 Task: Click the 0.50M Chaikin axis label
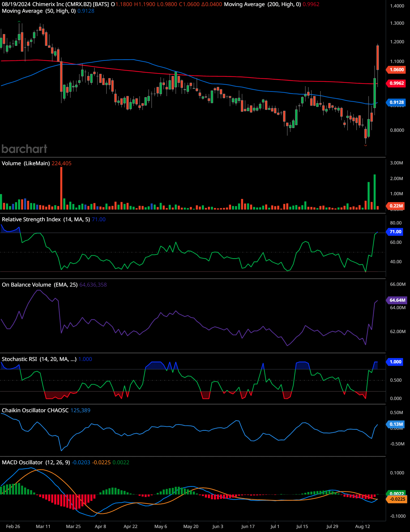(x=396, y=412)
